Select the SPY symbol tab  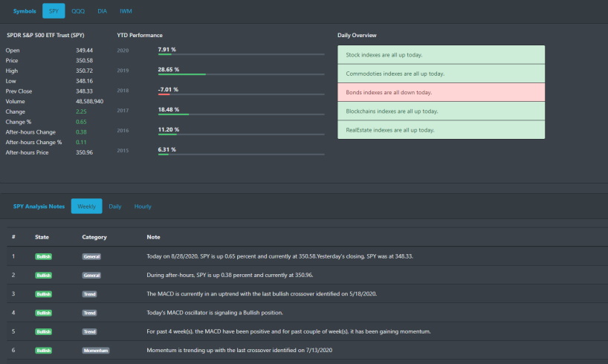[x=54, y=11]
